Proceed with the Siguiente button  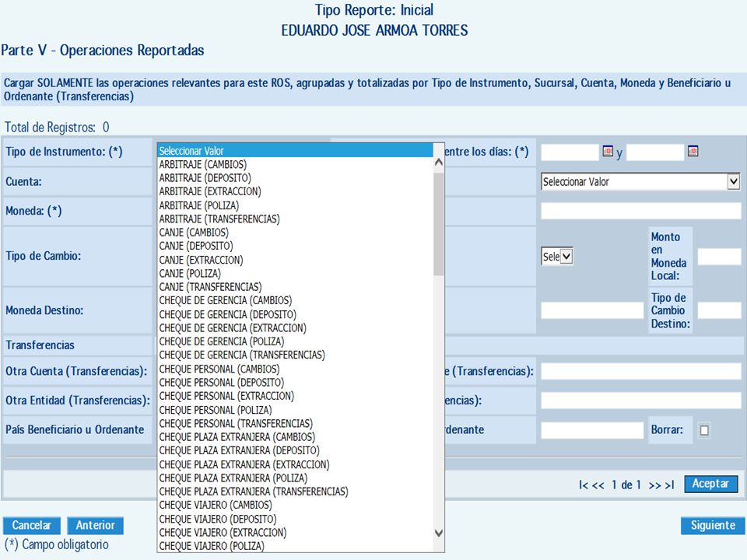(713, 525)
